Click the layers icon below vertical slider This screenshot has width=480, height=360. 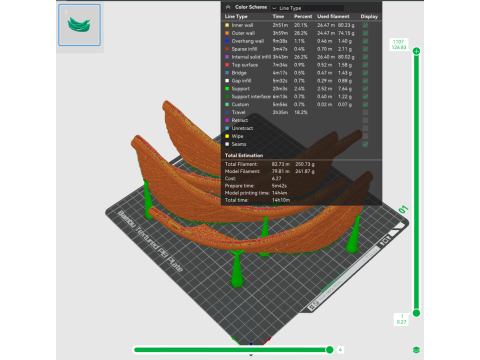[x=416, y=350]
